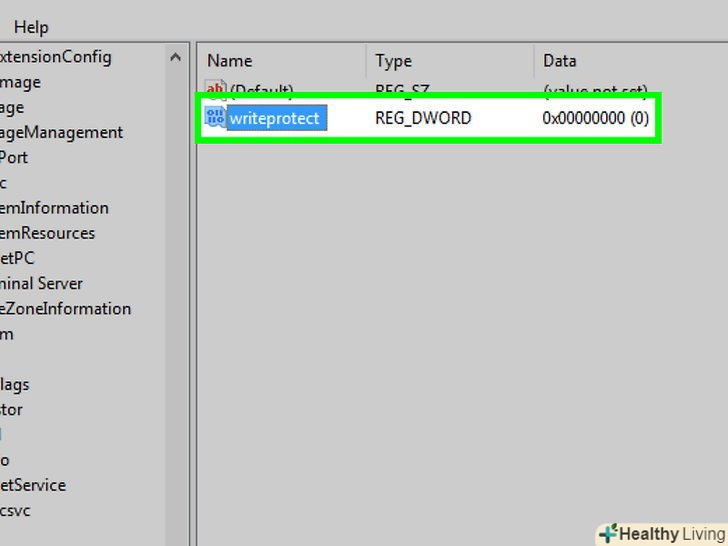Select the xtensionConfig tree key

coord(56,57)
